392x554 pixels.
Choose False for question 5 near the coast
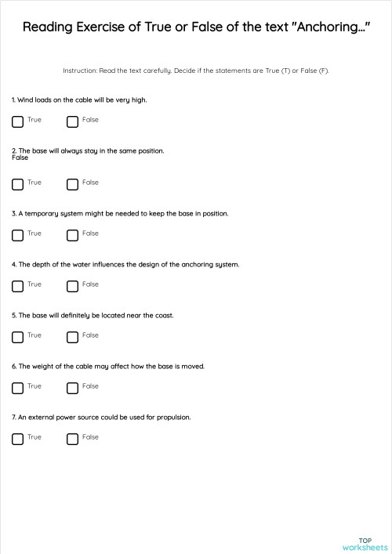(72, 337)
